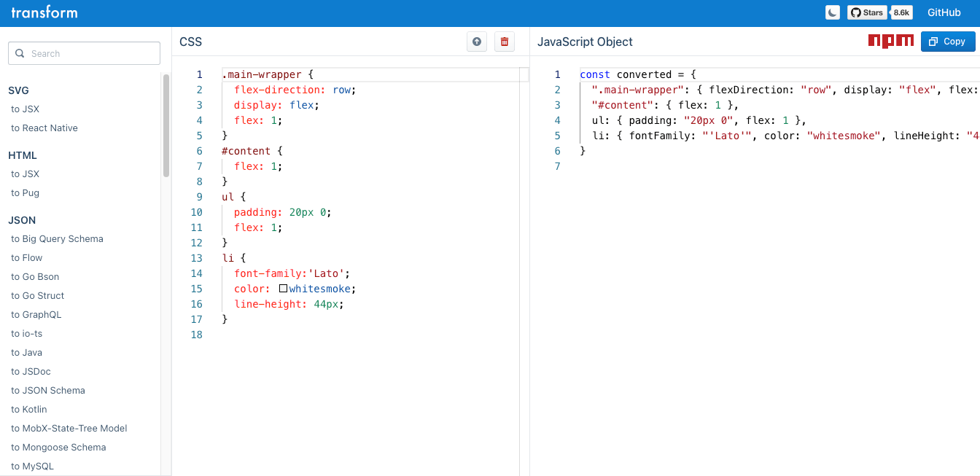Select SVG to React Native converter
Viewport: 980px width, 476px height.
(x=44, y=128)
